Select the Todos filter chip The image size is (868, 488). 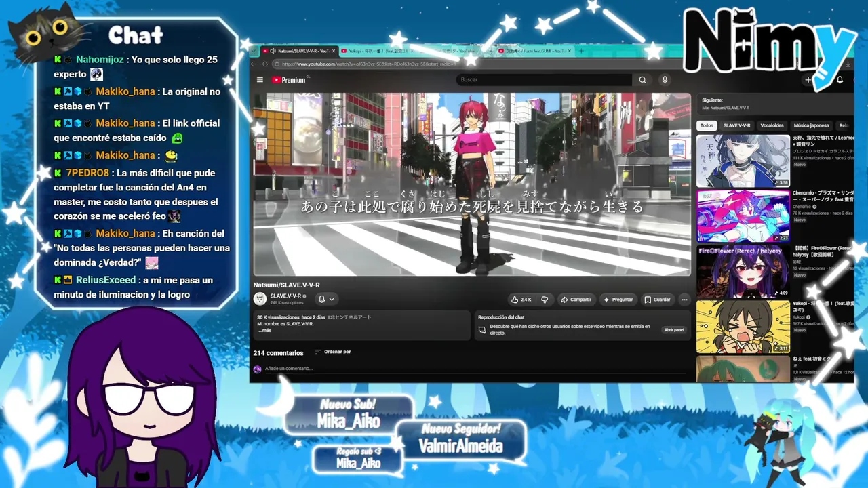707,125
